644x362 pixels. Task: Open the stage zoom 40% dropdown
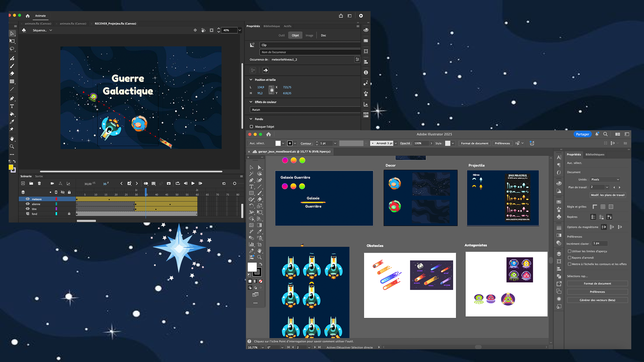coord(240,30)
